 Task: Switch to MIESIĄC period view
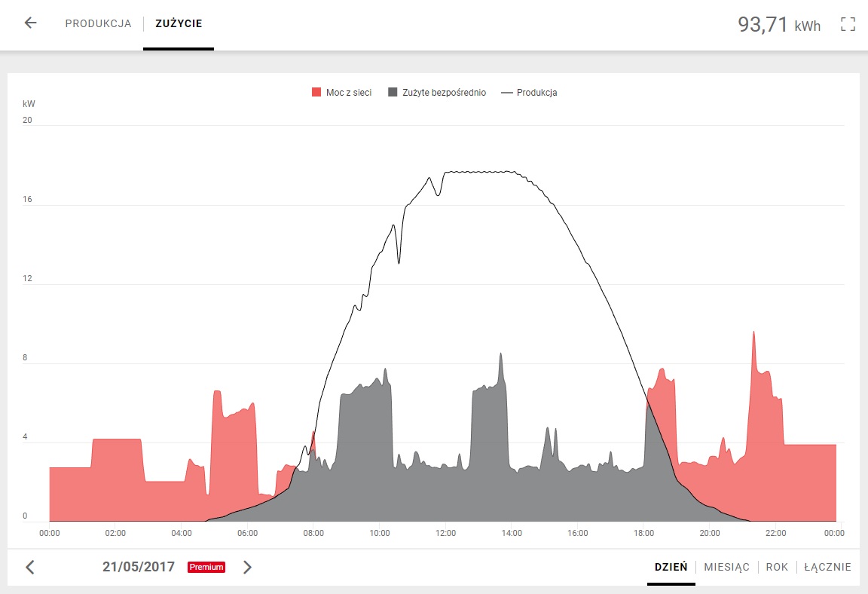tap(727, 567)
